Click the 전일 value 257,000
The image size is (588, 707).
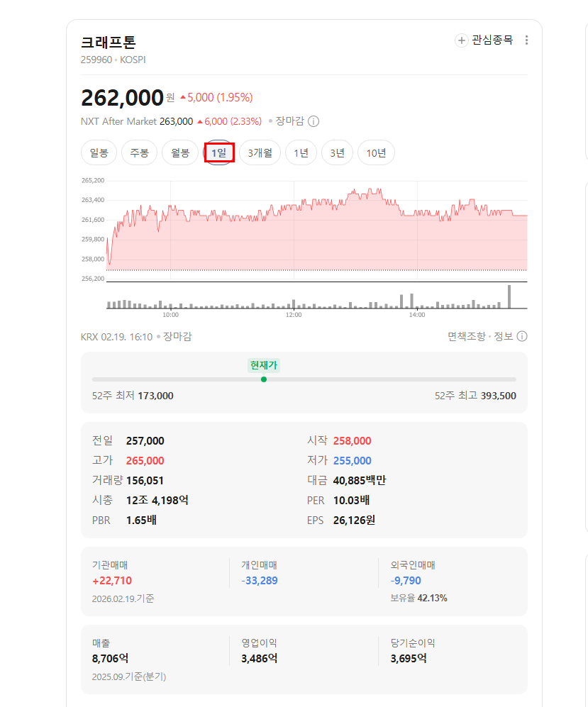click(x=145, y=440)
